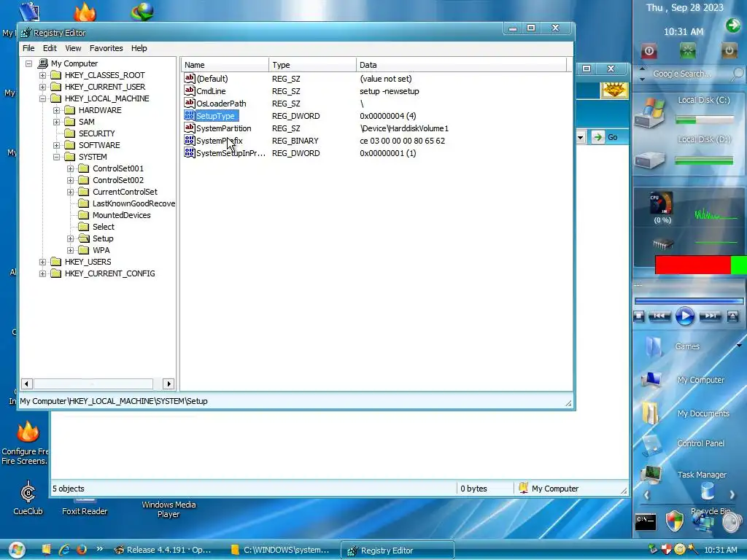This screenshot has width=747, height=560.
Task: Select the SystemPrefix binary value icon
Action: click(189, 141)
